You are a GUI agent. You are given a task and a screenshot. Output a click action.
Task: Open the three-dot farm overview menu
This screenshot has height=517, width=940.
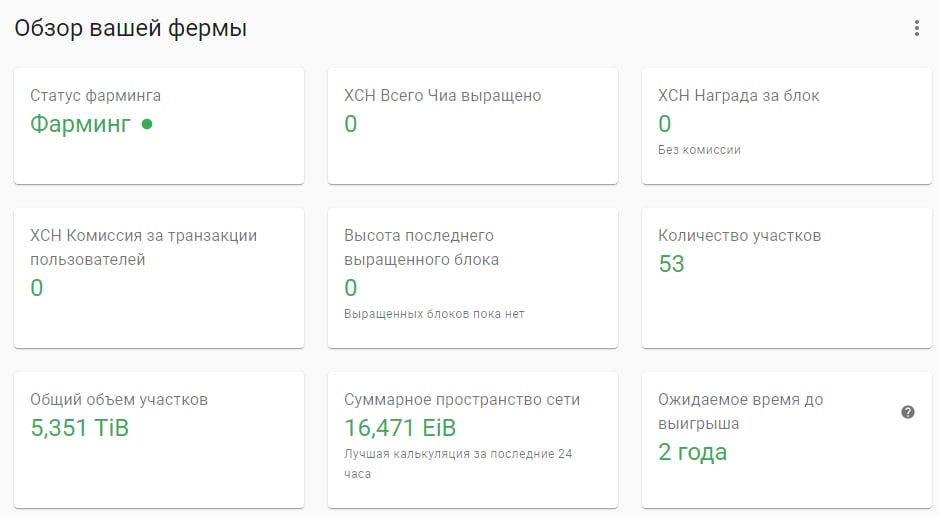[x=916, y=28]
